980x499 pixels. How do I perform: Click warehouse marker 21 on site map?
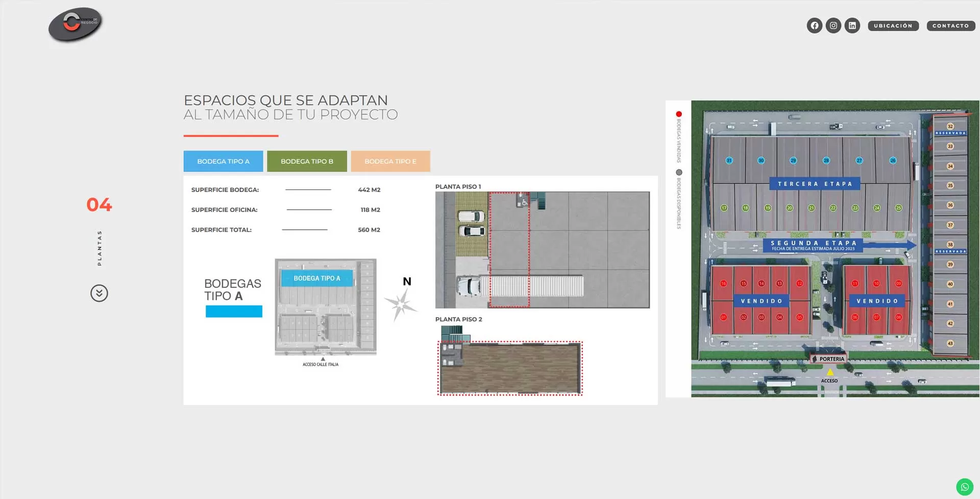(x=811, y=208)
